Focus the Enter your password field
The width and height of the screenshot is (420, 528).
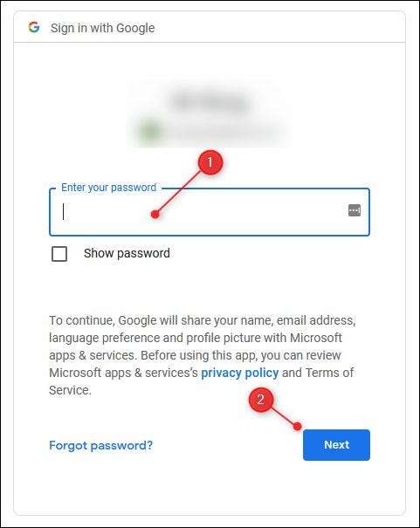pos(210,212)
